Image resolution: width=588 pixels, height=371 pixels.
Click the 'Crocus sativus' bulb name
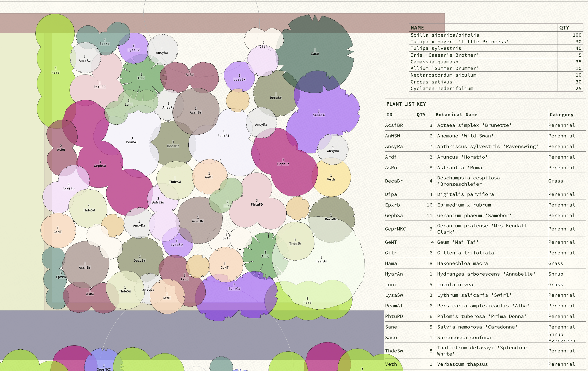(431, 82)
